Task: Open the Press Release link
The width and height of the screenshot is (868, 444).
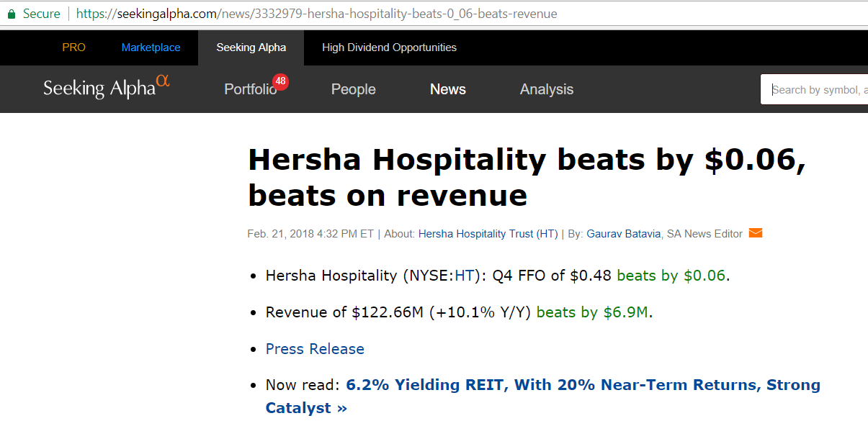Action: pos(315,349)
